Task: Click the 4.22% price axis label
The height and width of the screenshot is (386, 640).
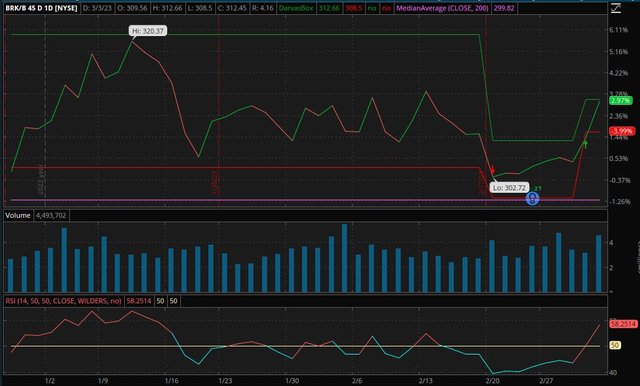Action: coord(618,73)
